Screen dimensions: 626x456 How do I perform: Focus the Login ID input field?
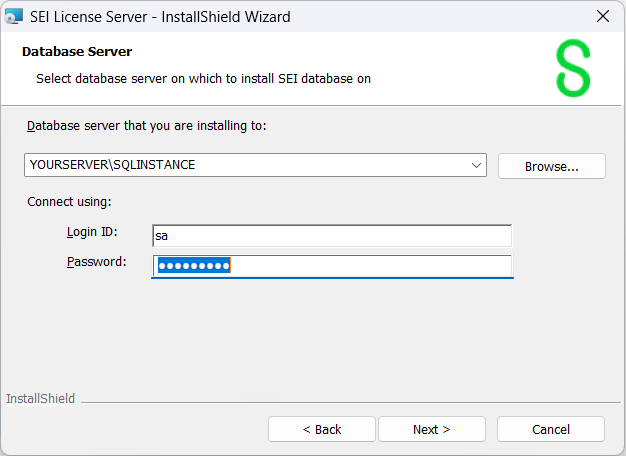click(x=331, y=235)
